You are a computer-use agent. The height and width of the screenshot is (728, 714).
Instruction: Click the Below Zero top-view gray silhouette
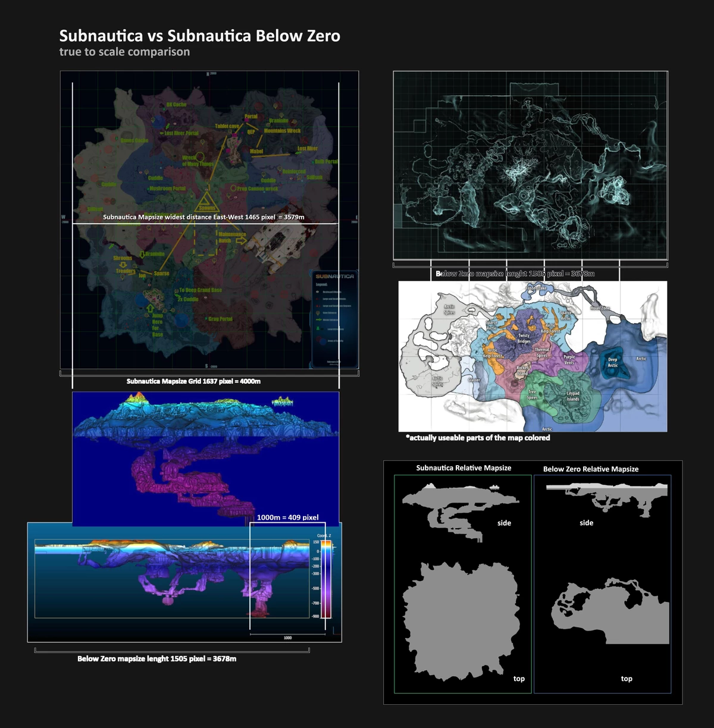point(610,611)
